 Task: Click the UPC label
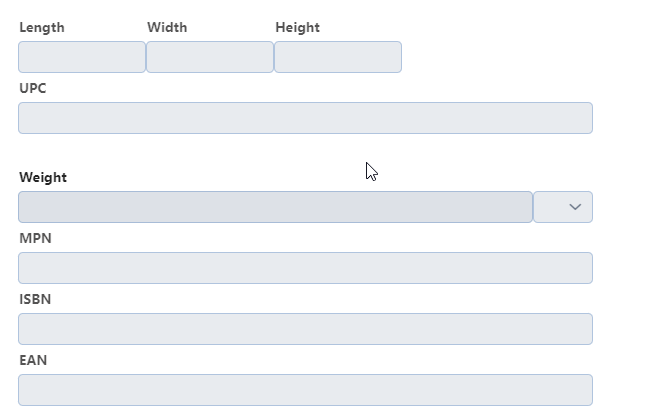[x=33, y=88]
